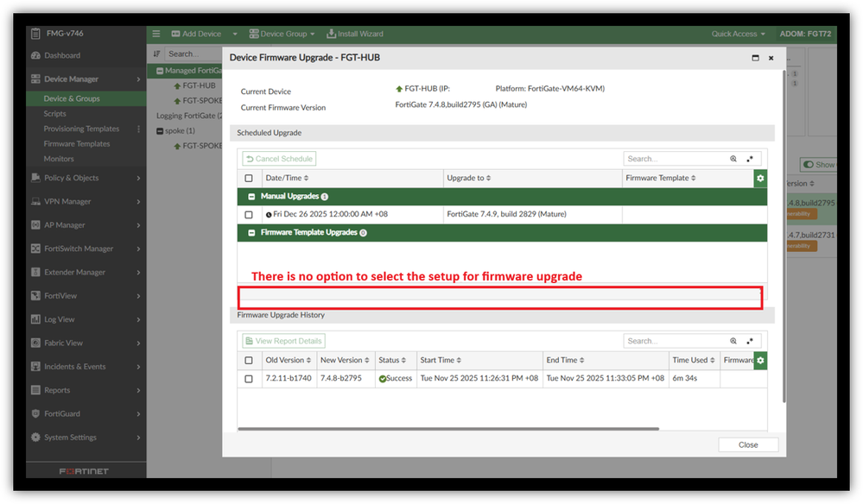Maximize the Device Firmware Upgrade dialog
This screenshot has height=504, width=863.
[x=755, y=58]
